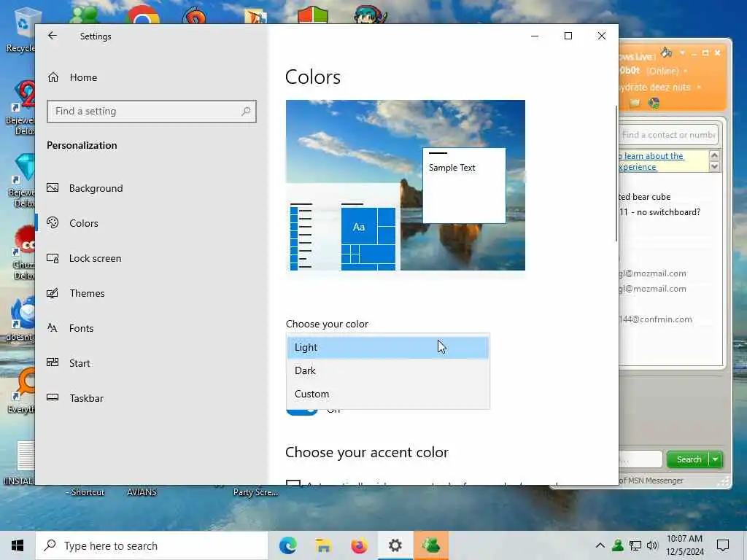The height and width of the screenshot is (560, 747).
Task: Open the notification action center icon
Action: click(723, 545)
